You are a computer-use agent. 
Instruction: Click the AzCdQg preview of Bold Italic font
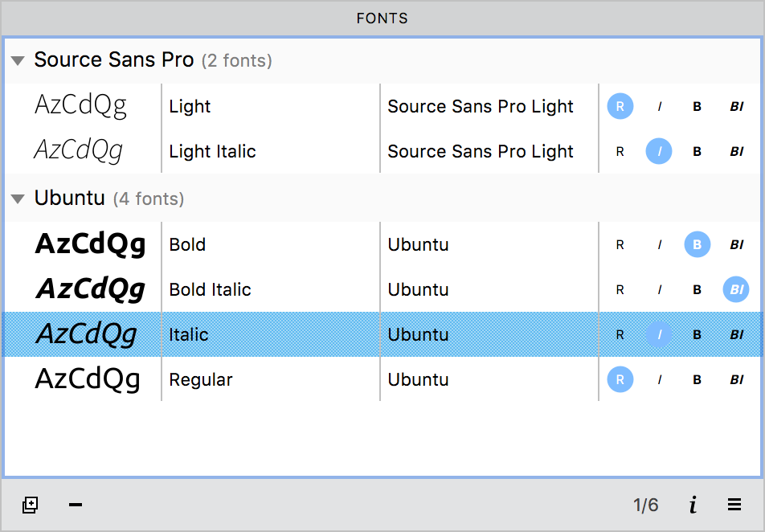click(x=90, y=289)
